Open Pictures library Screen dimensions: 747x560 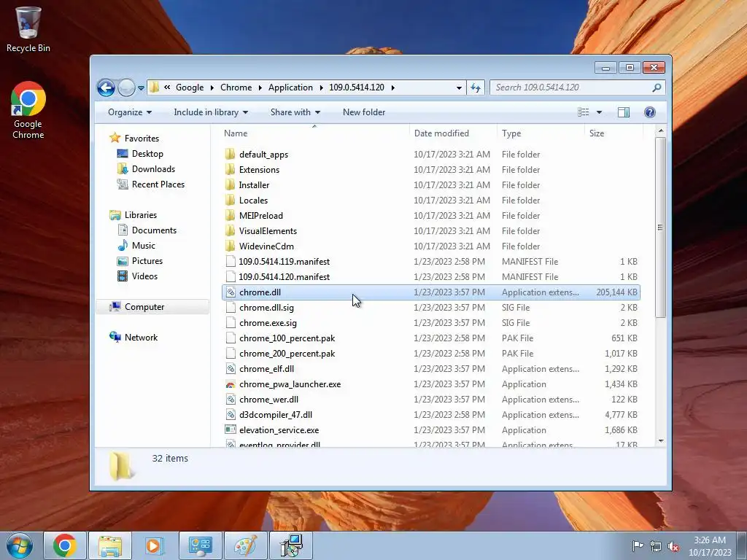click(147, 261)
